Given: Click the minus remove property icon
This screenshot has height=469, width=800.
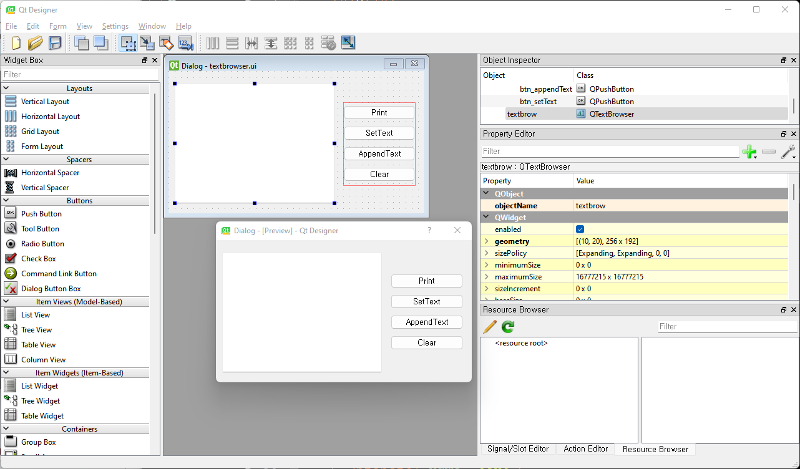Looking at the screenshot, I should pos(769,152).
